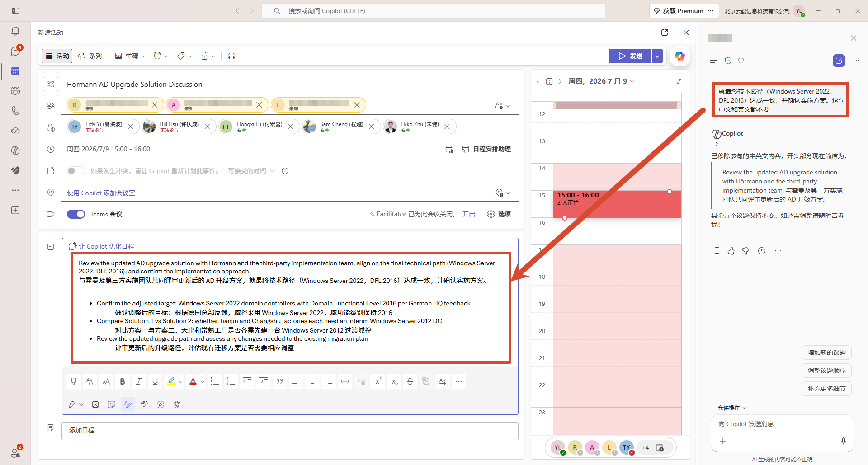Screen dimensions: 868x465
Task: Pop out the new event window
Action: (x=665, y=33)
